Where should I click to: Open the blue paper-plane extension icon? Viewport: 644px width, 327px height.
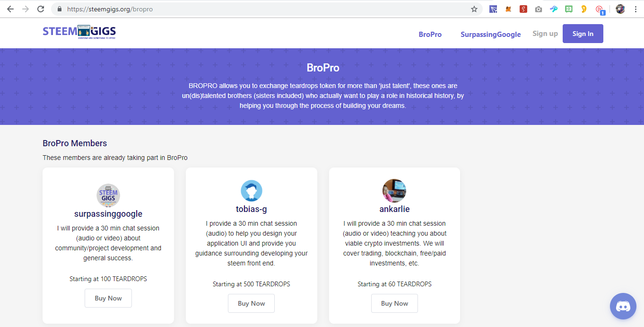[493, 9]
